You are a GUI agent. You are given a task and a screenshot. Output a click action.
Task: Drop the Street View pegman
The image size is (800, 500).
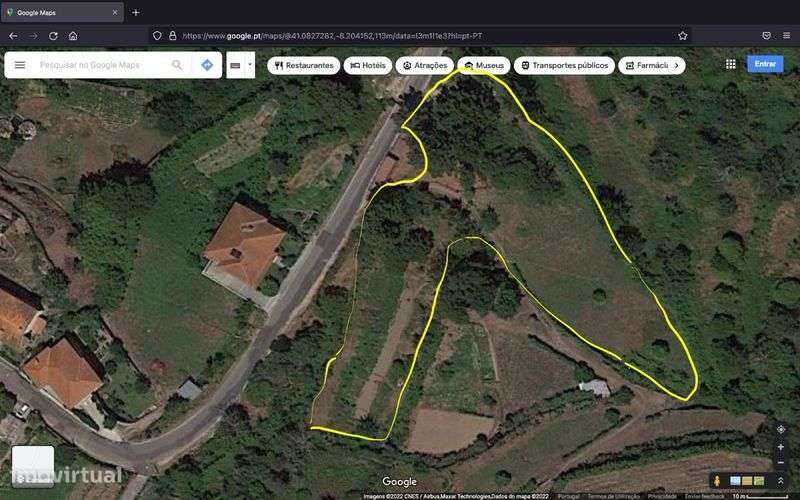coord(717,481)
